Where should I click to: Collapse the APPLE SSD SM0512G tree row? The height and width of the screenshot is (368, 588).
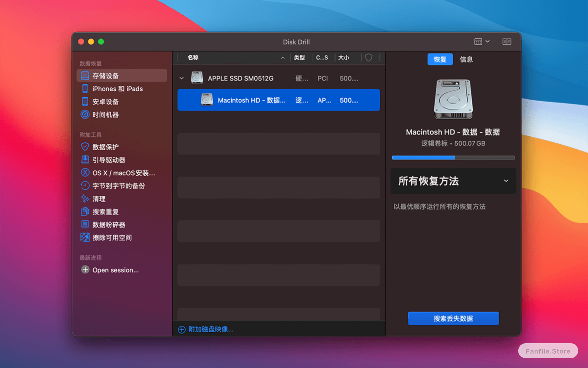pos(182,78)
